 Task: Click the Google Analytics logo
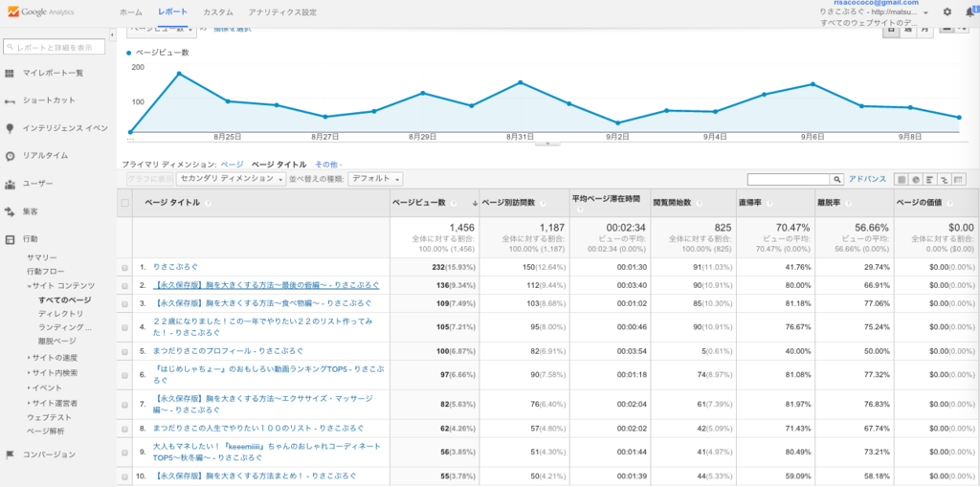click(40, 11)
